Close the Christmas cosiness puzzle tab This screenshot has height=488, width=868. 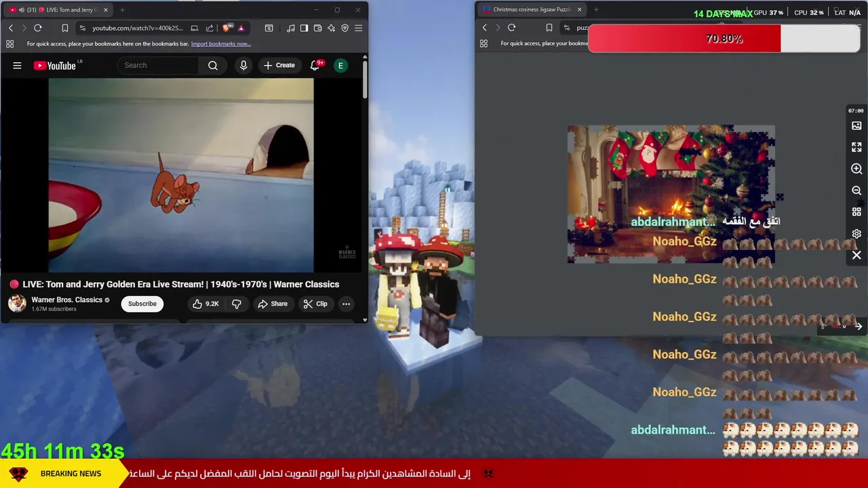coord(579,9)
